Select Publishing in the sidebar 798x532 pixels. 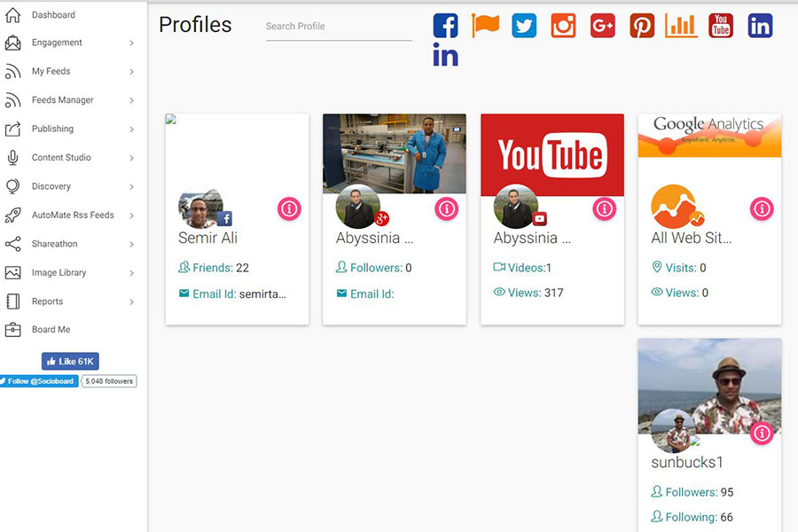tap(52, 129)
